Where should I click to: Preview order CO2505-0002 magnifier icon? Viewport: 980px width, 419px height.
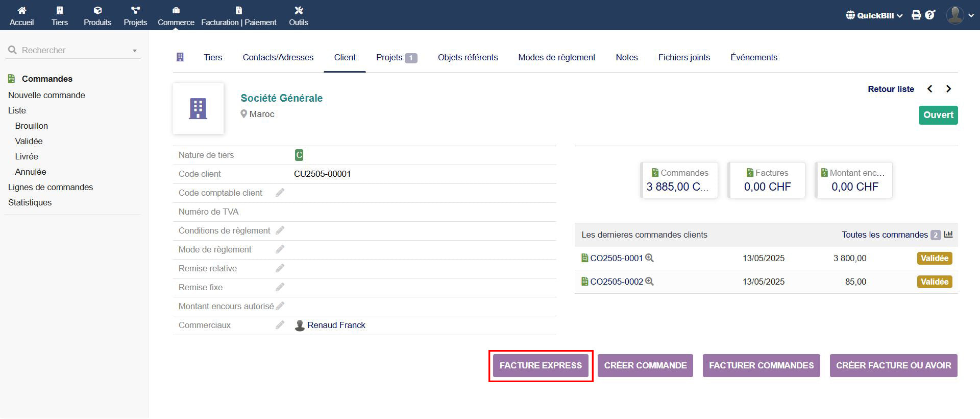649,282
